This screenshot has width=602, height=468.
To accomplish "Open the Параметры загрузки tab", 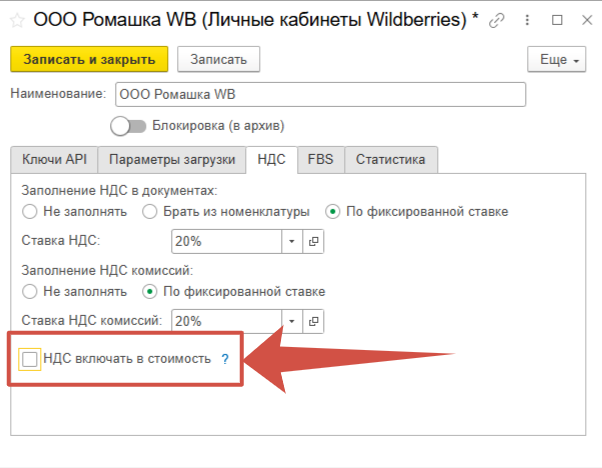I will tap(172, 159).
